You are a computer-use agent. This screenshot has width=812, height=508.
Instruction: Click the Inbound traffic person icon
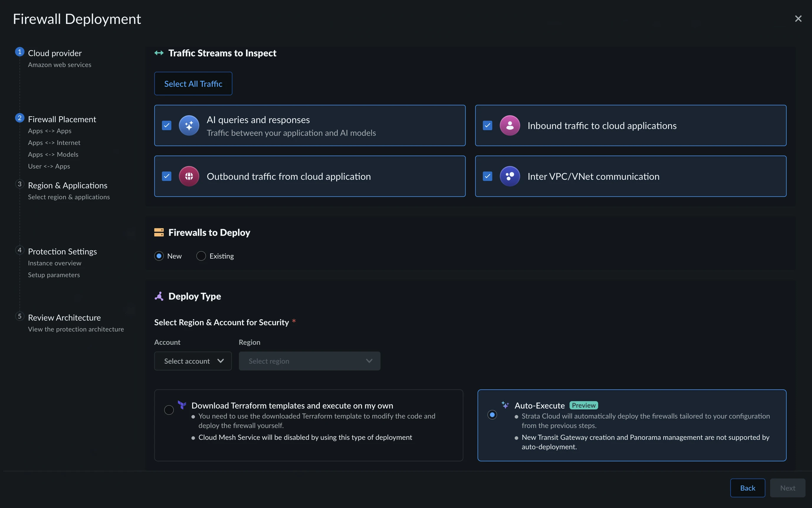pyautogui.click(x=510, y=126)
